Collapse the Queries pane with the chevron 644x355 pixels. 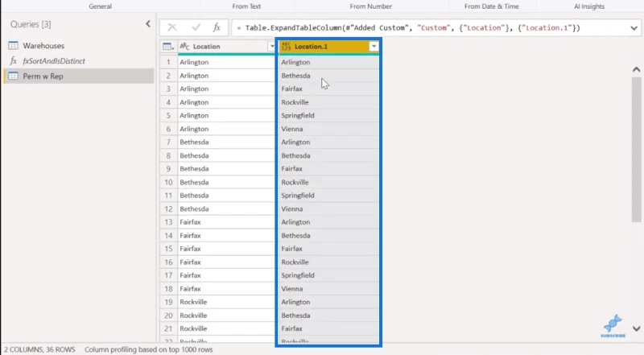[148, 24]
